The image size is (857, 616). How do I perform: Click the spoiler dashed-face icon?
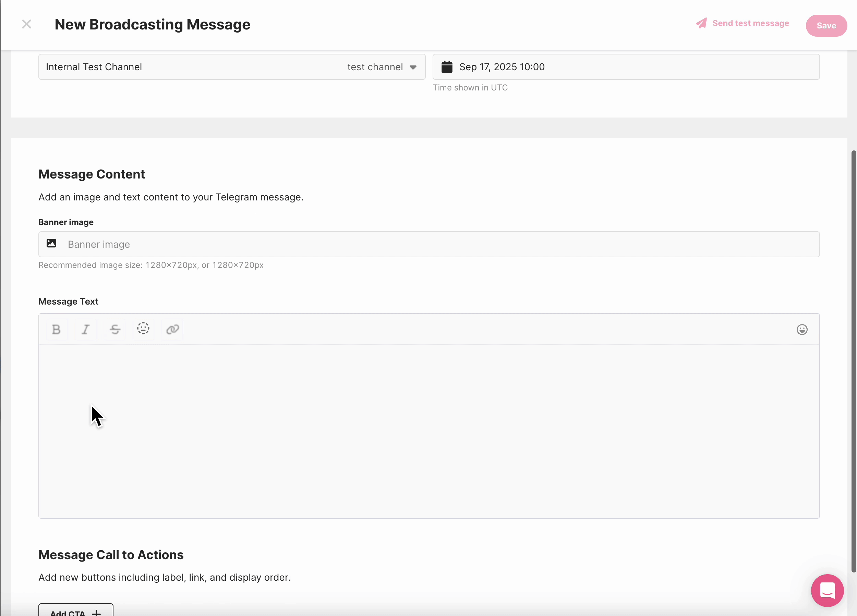143,329
